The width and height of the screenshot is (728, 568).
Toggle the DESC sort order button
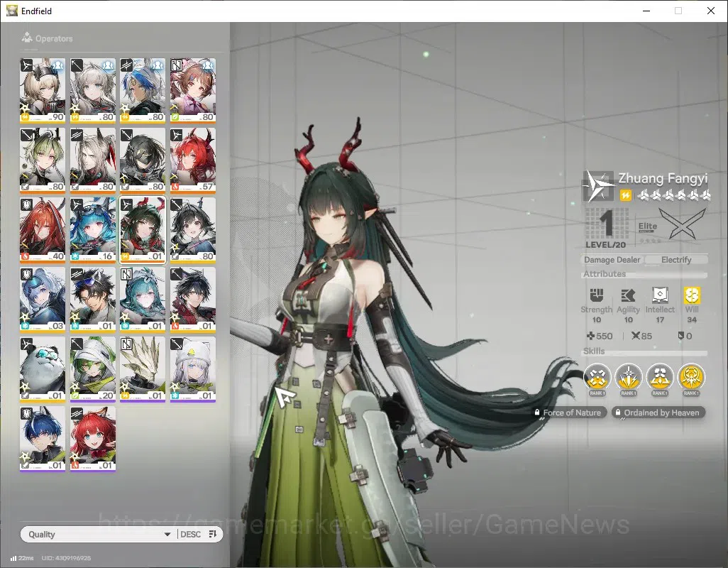point(199,534)
